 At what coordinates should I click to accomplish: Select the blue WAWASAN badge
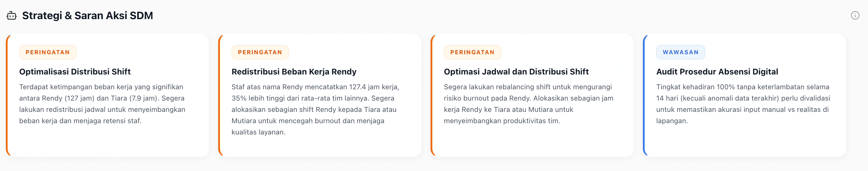(680, 52)
